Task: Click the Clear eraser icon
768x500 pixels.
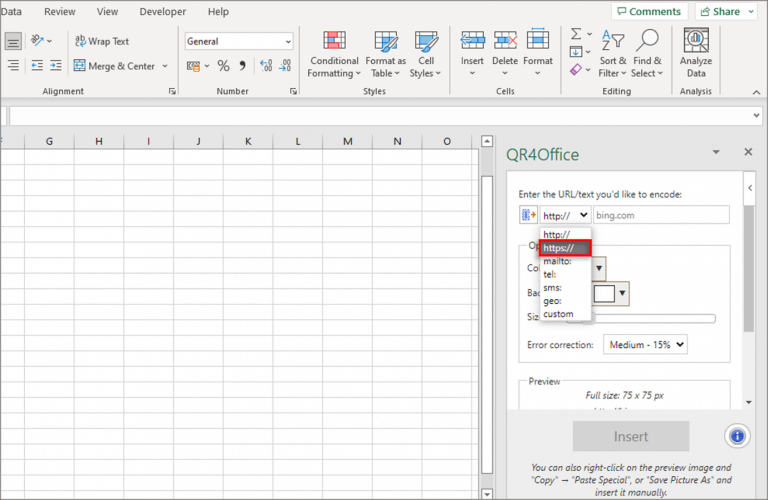Action: (x=576, y=70)
